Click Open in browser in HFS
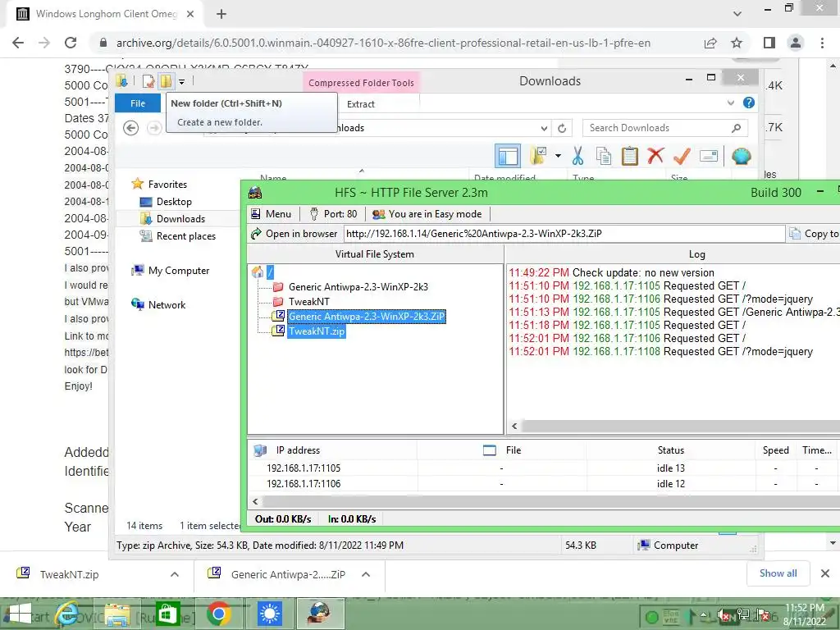Screen dimensions: 840x630 point(294,234)
